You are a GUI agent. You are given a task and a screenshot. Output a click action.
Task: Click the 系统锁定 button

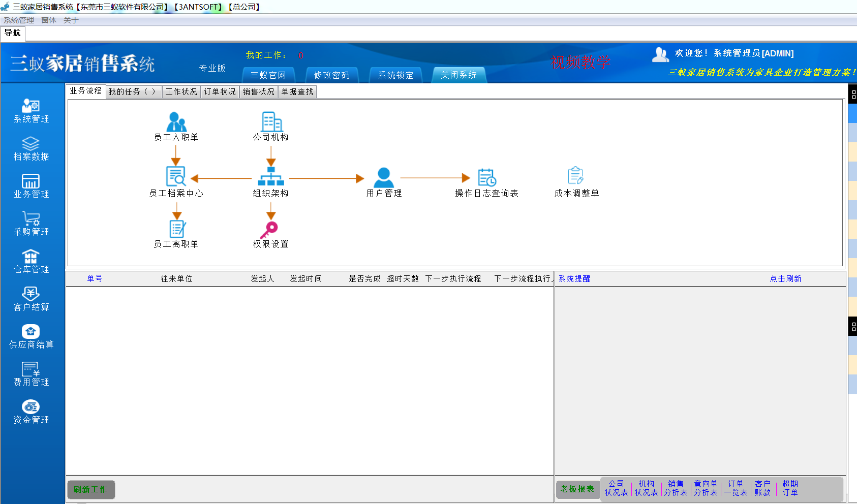[395, 75]
